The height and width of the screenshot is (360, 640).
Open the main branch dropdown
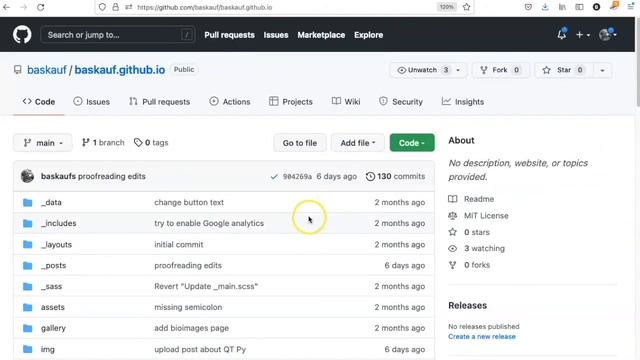tap(43, 143)
